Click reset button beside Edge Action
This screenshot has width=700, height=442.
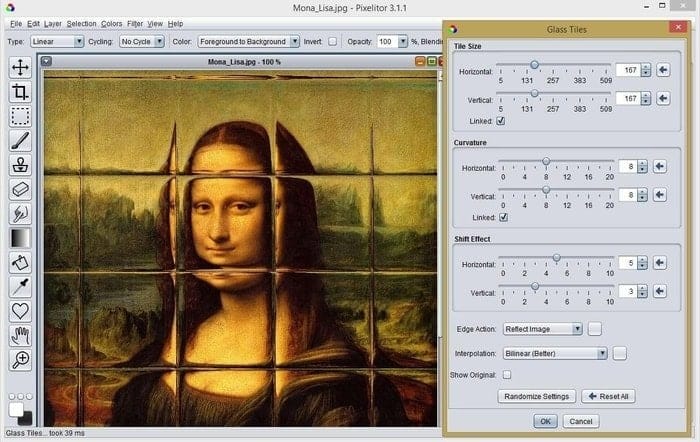tap(595, 329)
